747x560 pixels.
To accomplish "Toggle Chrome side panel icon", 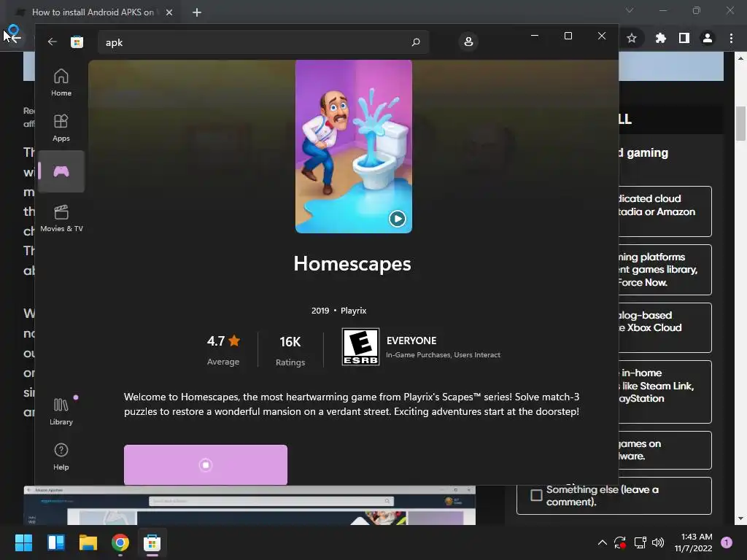I will point(684,38).
